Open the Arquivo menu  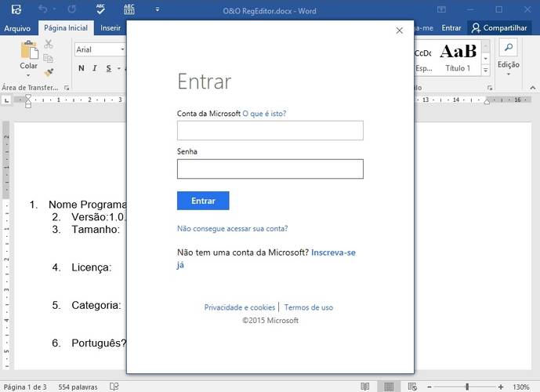(17, 28)
